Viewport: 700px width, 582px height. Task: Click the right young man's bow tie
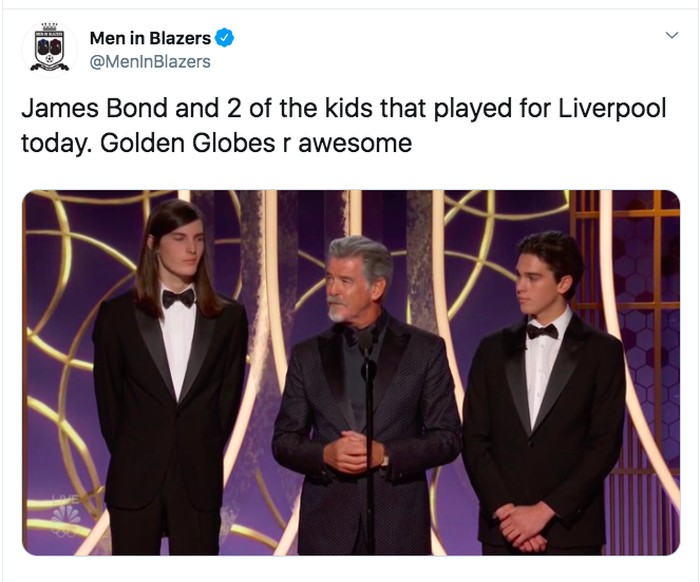(x=542, y=331)
